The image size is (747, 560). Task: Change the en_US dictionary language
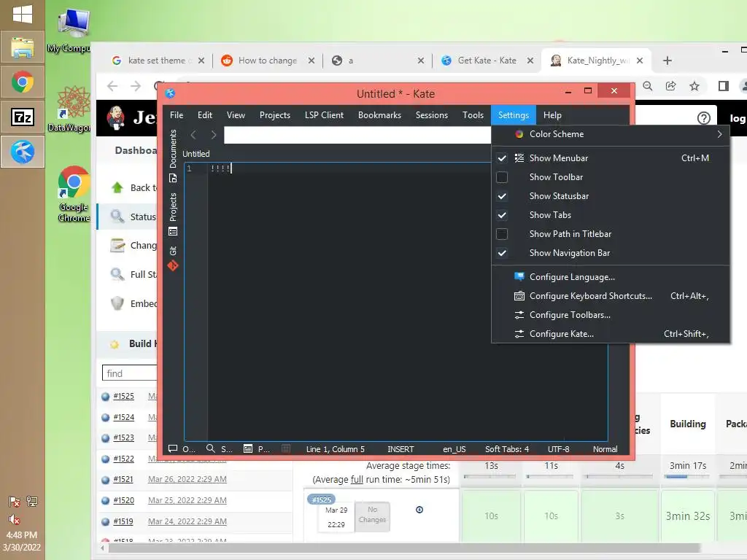(x=454, y=449)
